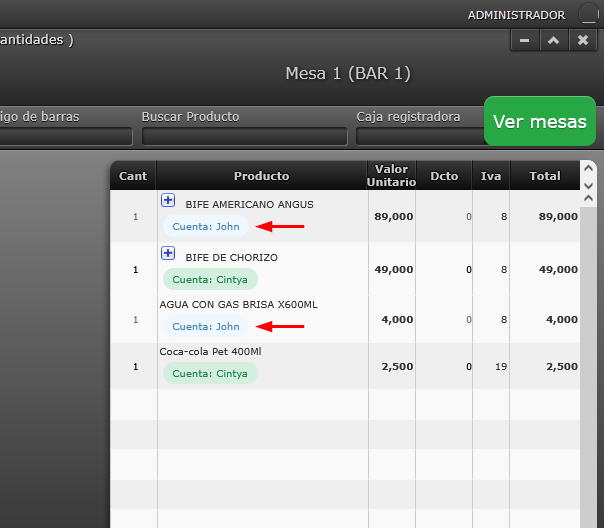The image size is (604, 528).
Task: Click quantity 1 of Coca-cola row
Action: [x=136, y=367]
